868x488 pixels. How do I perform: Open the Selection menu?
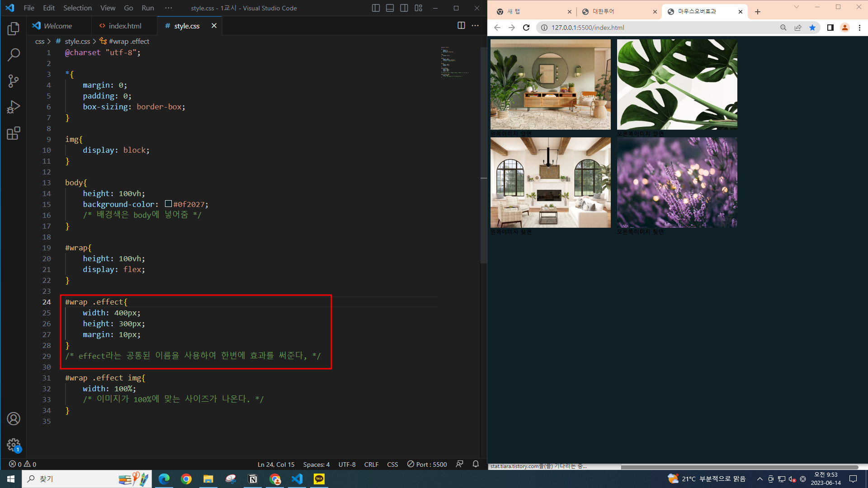pyautogui.click(x=77, y=8)
